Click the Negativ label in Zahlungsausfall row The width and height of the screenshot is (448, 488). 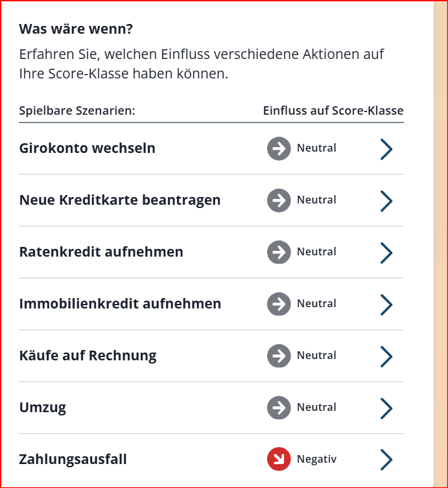coord(316,459)
